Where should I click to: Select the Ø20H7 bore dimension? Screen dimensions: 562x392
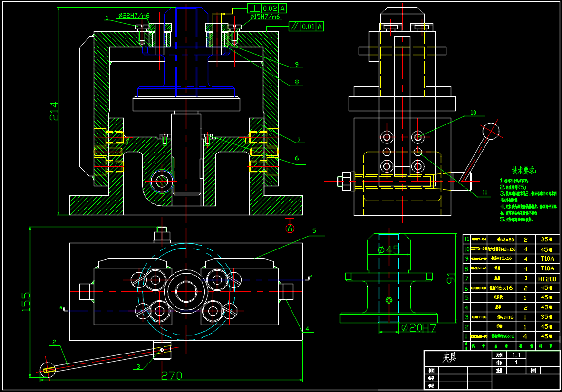(x=418, y=327)
